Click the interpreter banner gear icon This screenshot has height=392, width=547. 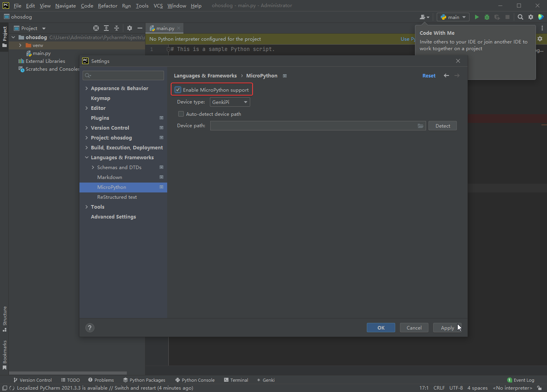click(540, 39)
